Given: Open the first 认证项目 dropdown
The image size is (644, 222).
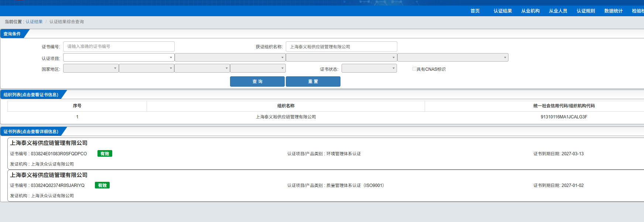Looking at the screenshot, I should click(119, 58).
